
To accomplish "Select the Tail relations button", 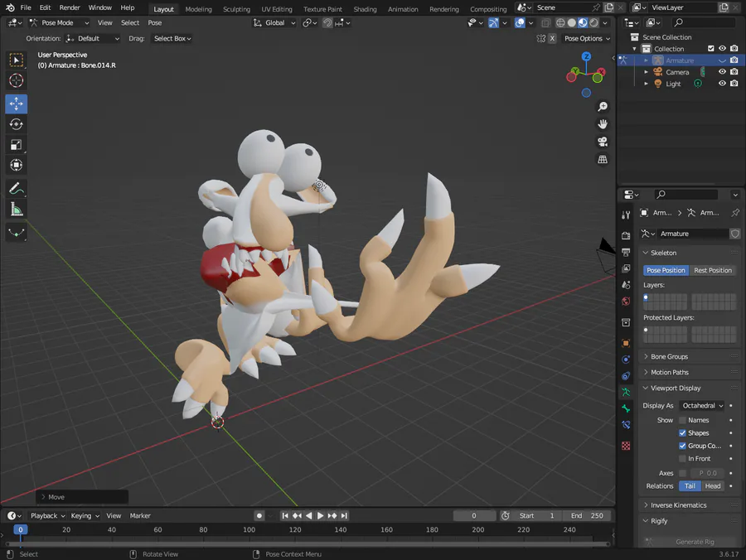I will (x=690, y=485).
